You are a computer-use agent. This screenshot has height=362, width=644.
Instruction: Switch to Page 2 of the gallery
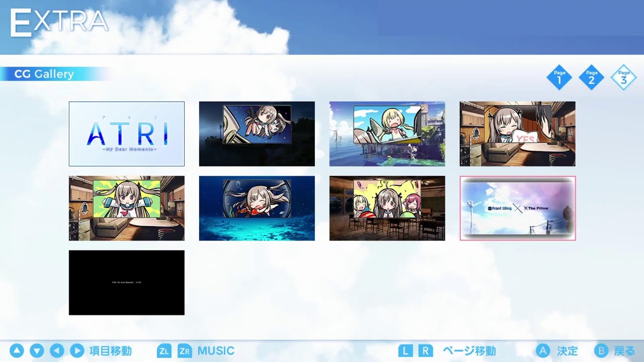point(591,76)
